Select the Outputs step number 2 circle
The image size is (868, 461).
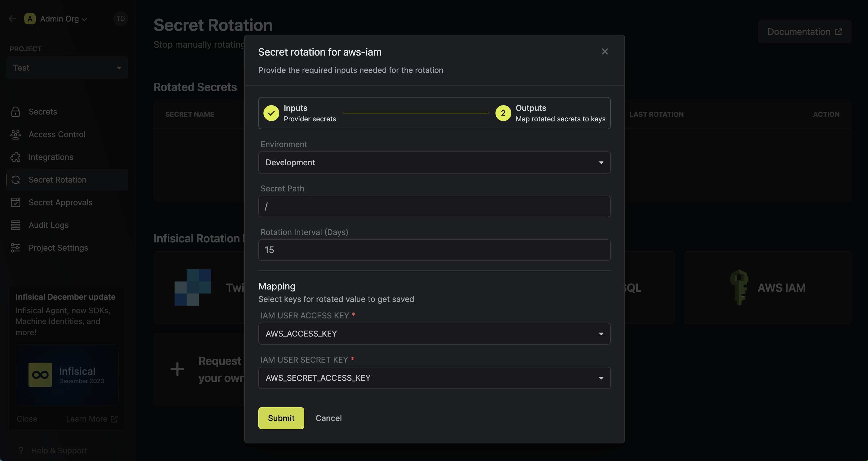point(503,113)
